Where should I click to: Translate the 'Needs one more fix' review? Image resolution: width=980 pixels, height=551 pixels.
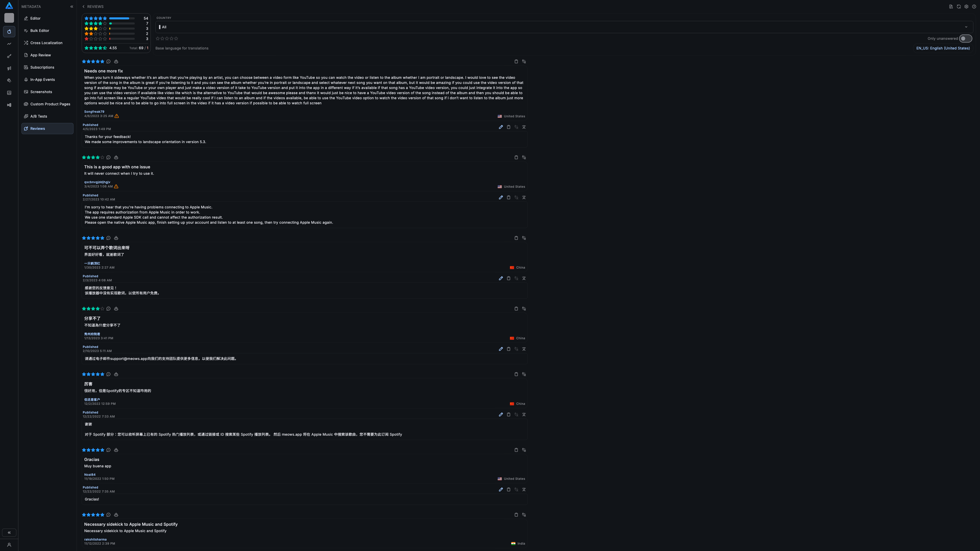click(524, 61)
